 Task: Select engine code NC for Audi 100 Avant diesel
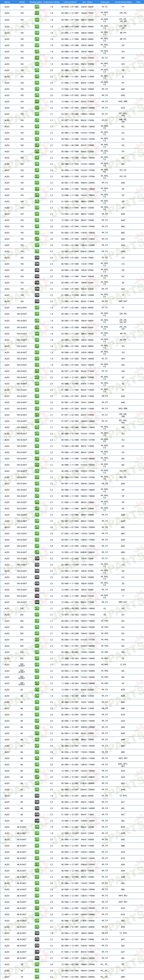123,577
